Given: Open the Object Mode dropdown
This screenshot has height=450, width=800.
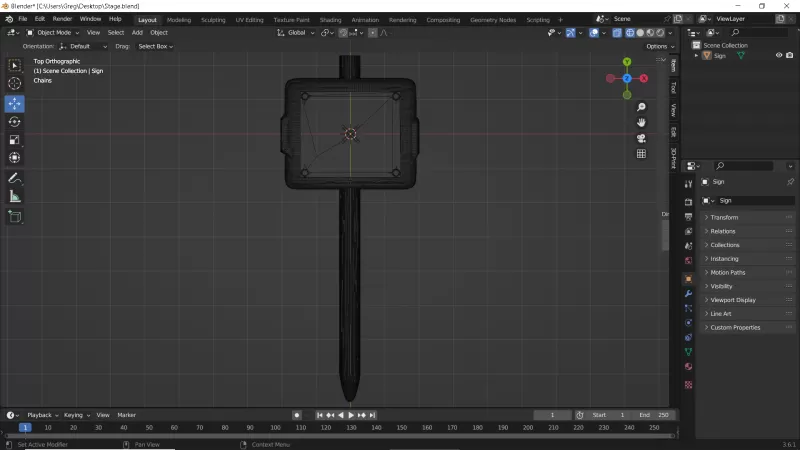Looking at the screenshot, I should coord(54,33).
